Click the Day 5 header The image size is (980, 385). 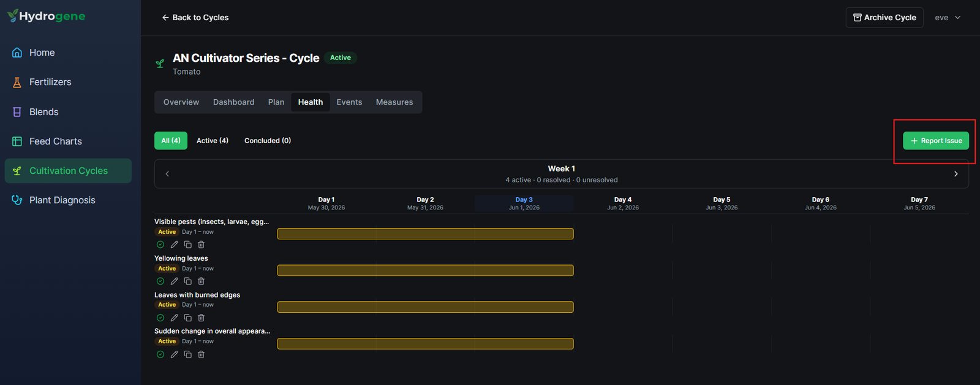(x=722, y=203)
